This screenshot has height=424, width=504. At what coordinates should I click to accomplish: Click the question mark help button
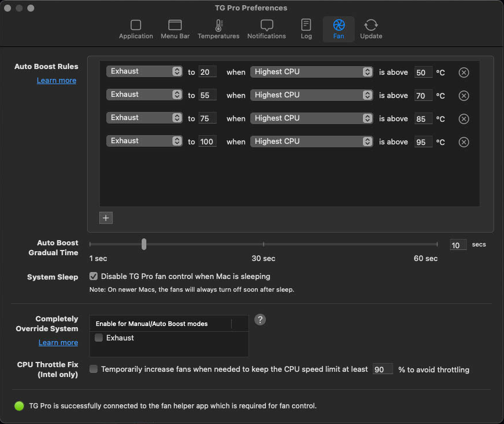(x=260, y=320)
